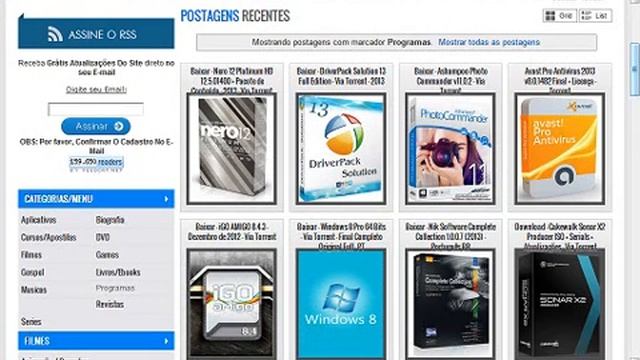The image size is (640, 360).
Task: Switch to List view
Action: coord(595,16)
